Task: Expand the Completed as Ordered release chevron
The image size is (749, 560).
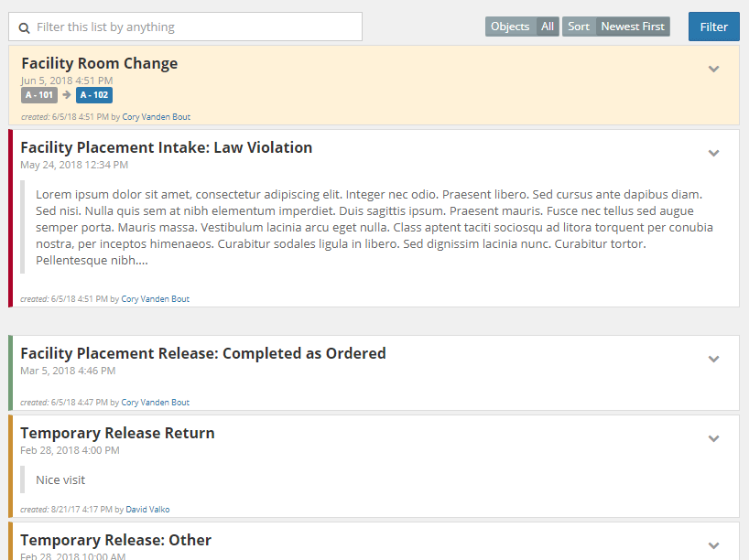Action: 714,359
